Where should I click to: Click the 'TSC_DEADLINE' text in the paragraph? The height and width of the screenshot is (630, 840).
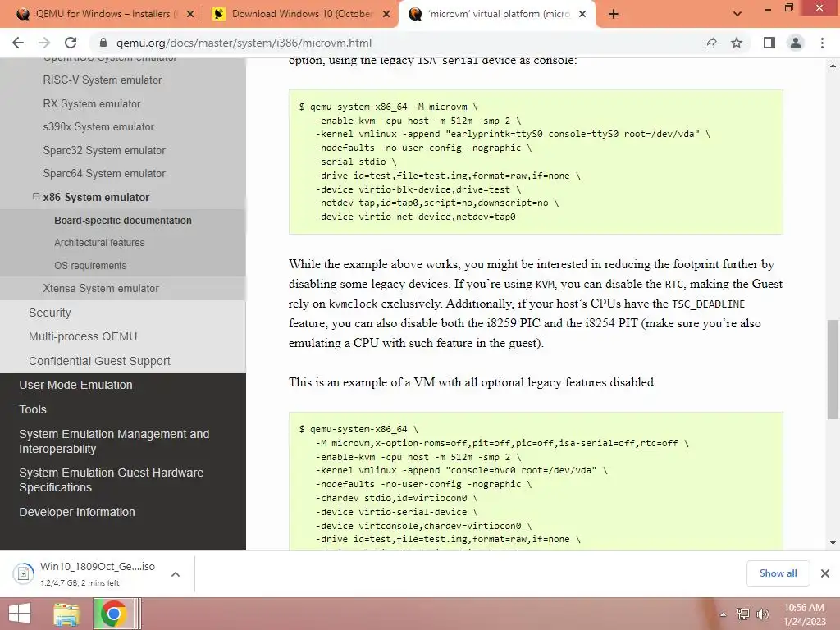[708, 304]
